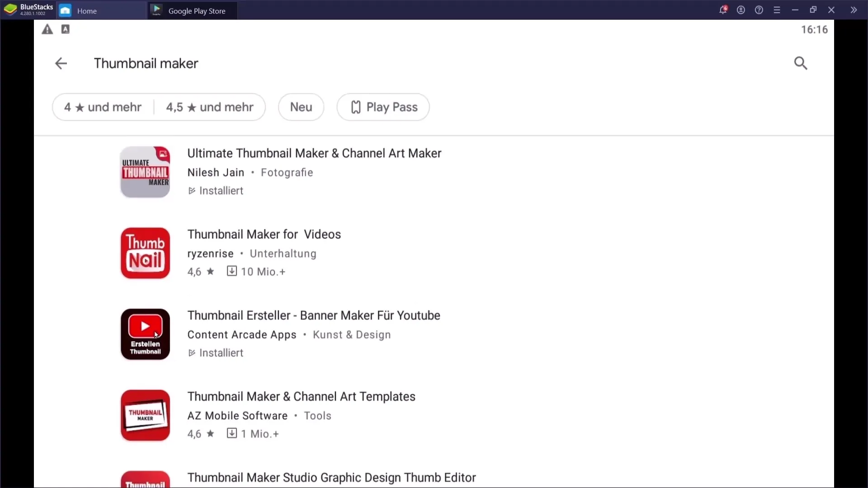Open Thumbnail Maker Studio app icon
868x488 pixels.
point(145,479)
